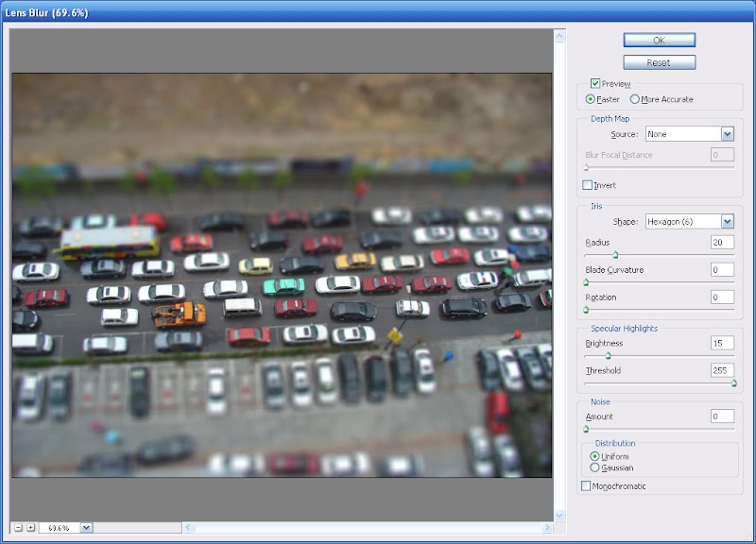Click the zoom in plus icon
This screenshot has width=756, height=544.
pyautogui.click(x=30, y=529)
